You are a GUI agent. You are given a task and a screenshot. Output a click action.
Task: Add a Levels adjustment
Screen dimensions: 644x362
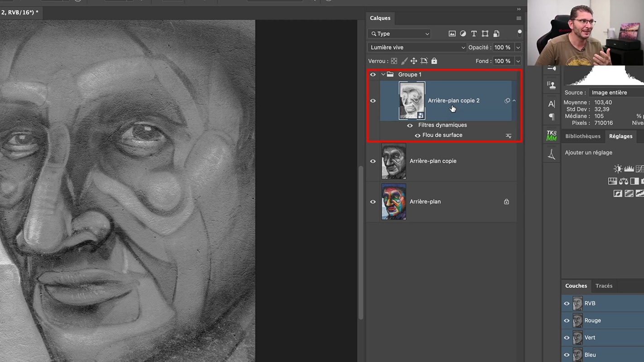tap(629, 169)
